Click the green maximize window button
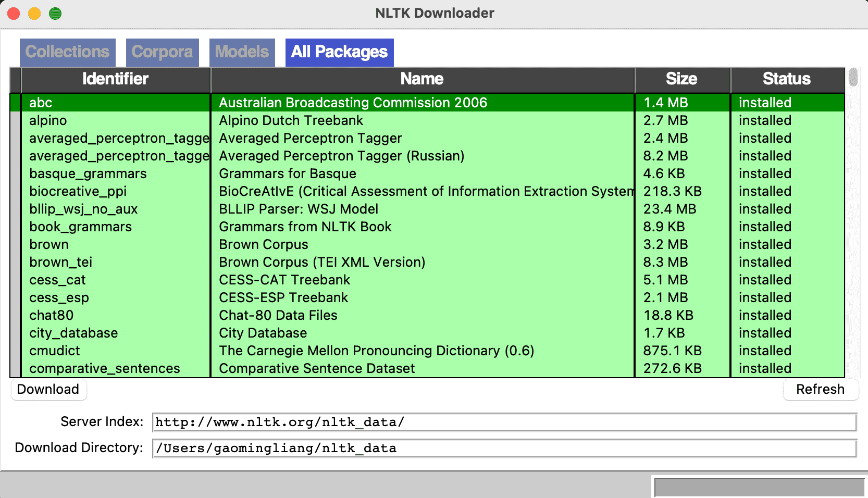868x498 pixels. (55, 14)
